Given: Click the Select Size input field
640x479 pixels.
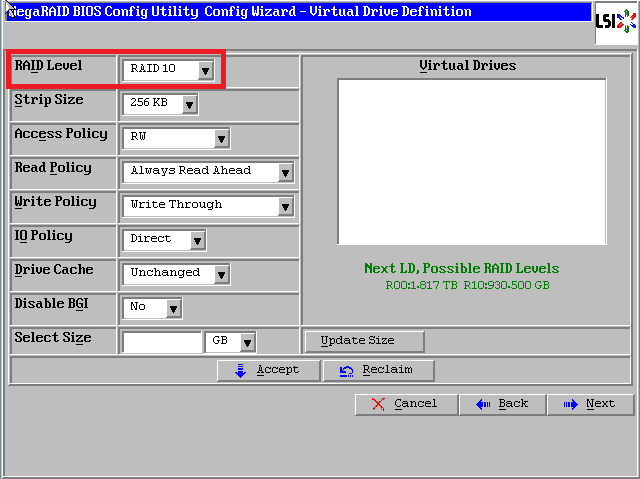Looking at the screenshot, I should [162, 342].
